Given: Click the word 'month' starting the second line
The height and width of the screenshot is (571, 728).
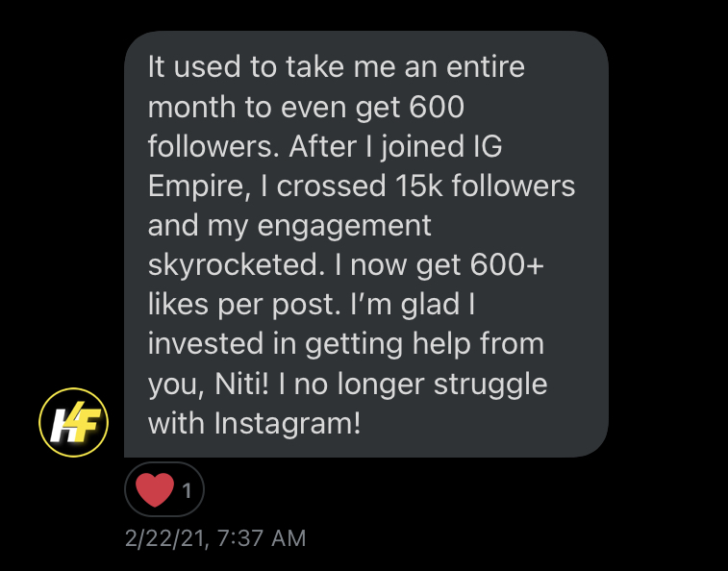Looking at the screenshot, I should coord(191,108).
